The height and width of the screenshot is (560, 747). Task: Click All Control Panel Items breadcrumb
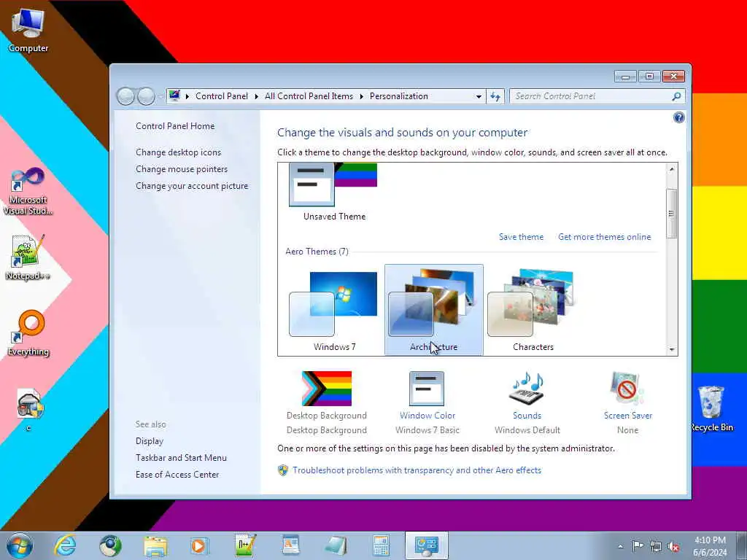coord(309,96)
